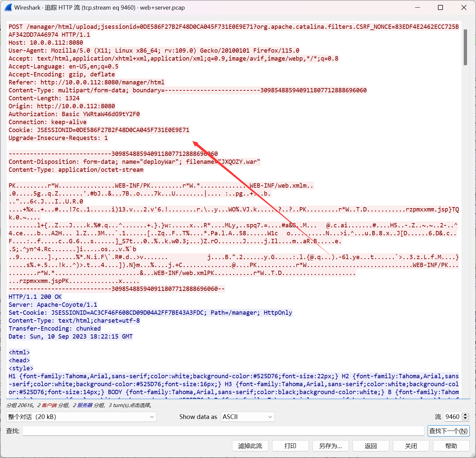Click the Cookie: JSESSIONID=0DE586F2... line
The width and height of the screenshot is (476, 458).
click(99, 130)
